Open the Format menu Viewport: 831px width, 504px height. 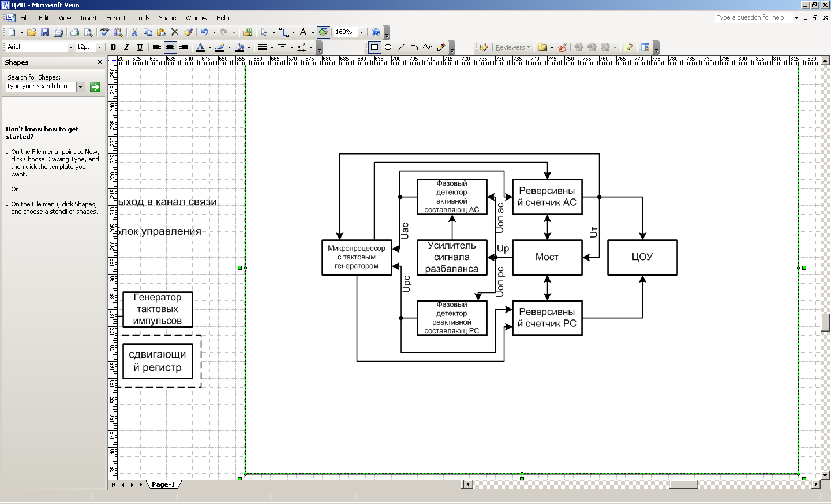click(x=116, y=18)
